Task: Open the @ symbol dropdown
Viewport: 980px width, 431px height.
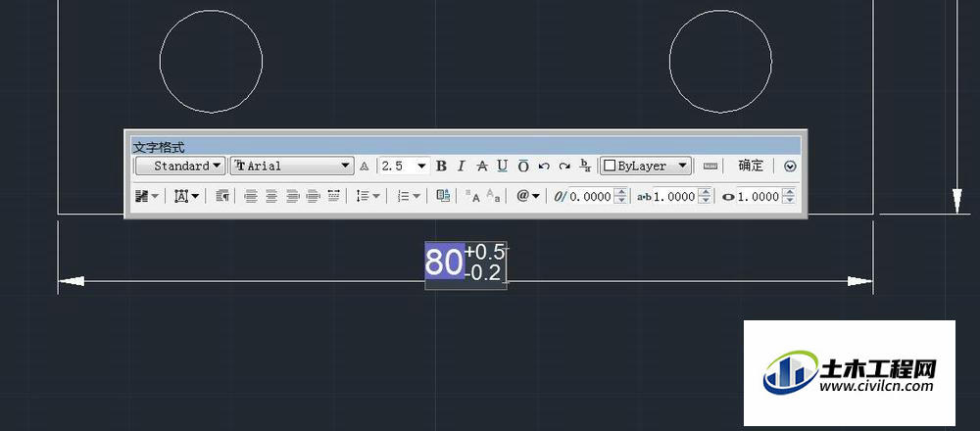Action: click(x=528, y=196)
